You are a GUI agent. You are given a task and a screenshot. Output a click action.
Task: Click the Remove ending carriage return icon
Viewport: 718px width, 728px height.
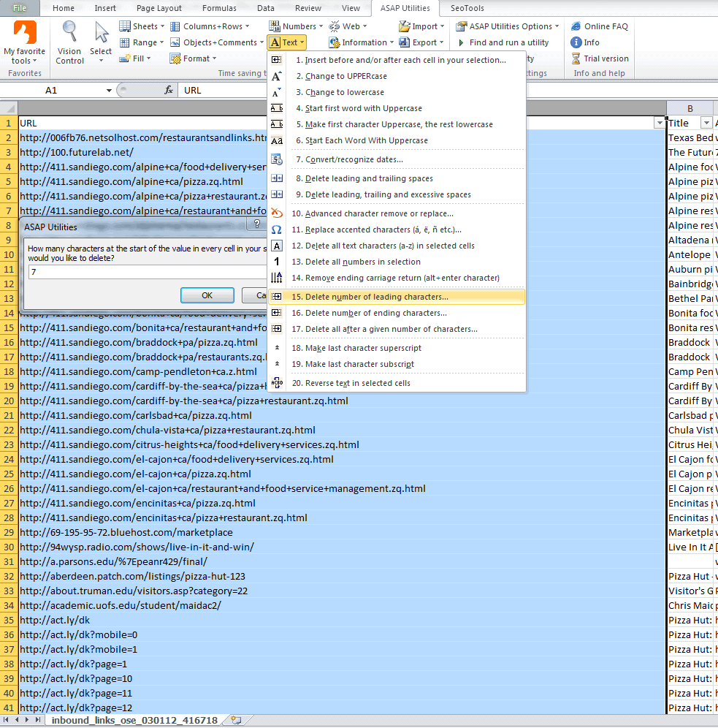pos(276,278)
